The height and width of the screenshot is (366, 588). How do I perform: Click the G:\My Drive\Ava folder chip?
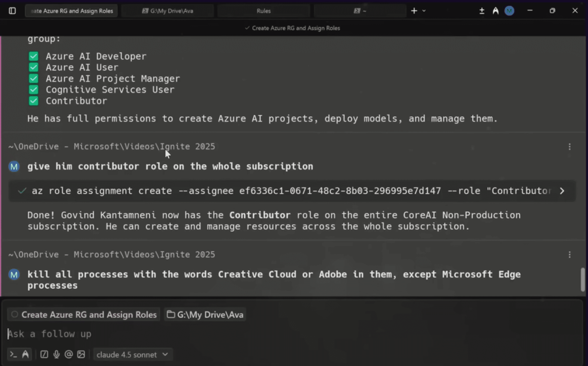point(205,314)
